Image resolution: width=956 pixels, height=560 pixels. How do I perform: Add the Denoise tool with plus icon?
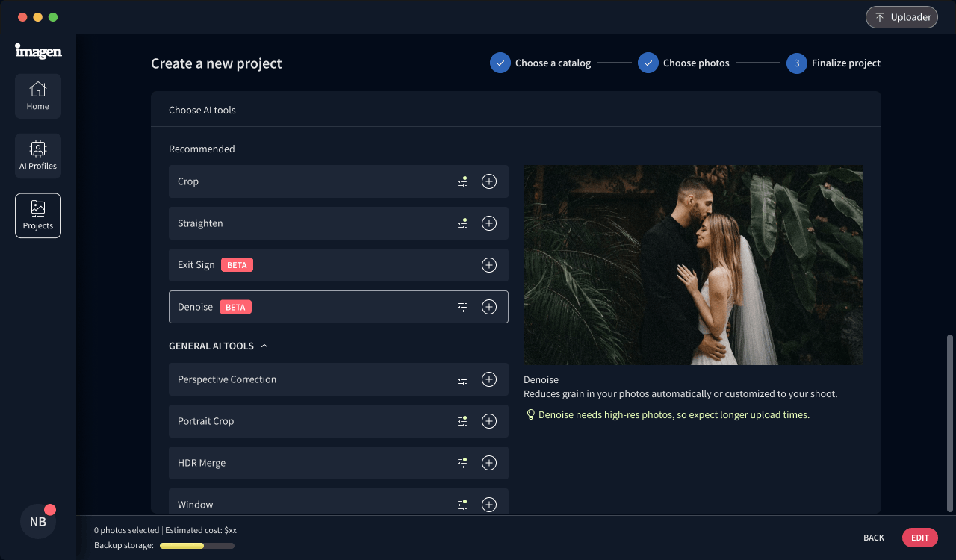(x=489, y=307)
